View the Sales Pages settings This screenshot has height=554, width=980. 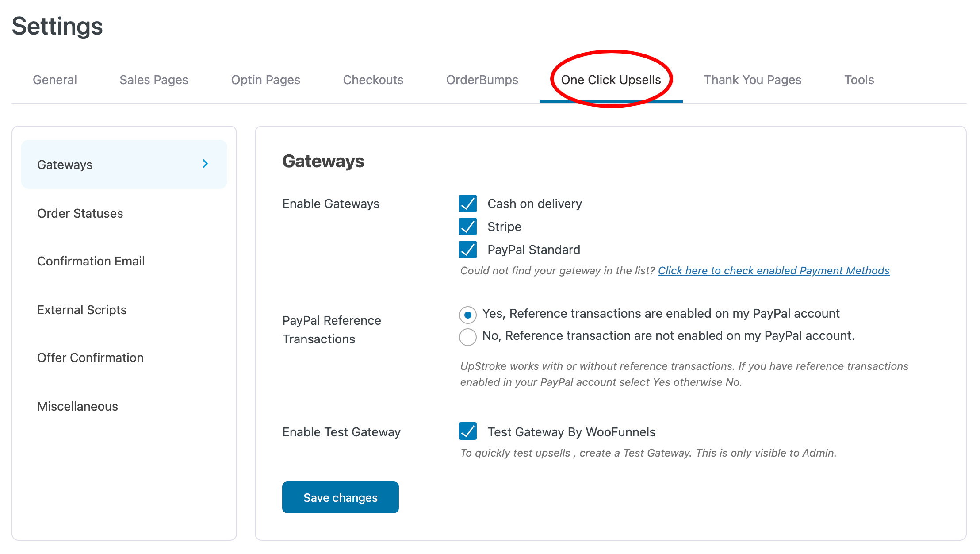154,80
